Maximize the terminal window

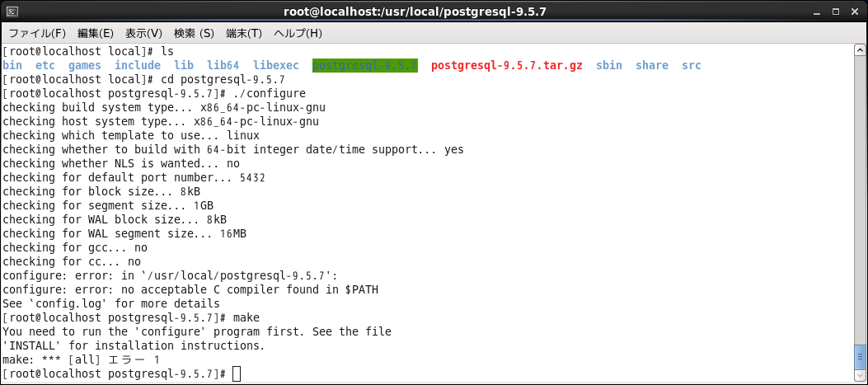point(837,11)
